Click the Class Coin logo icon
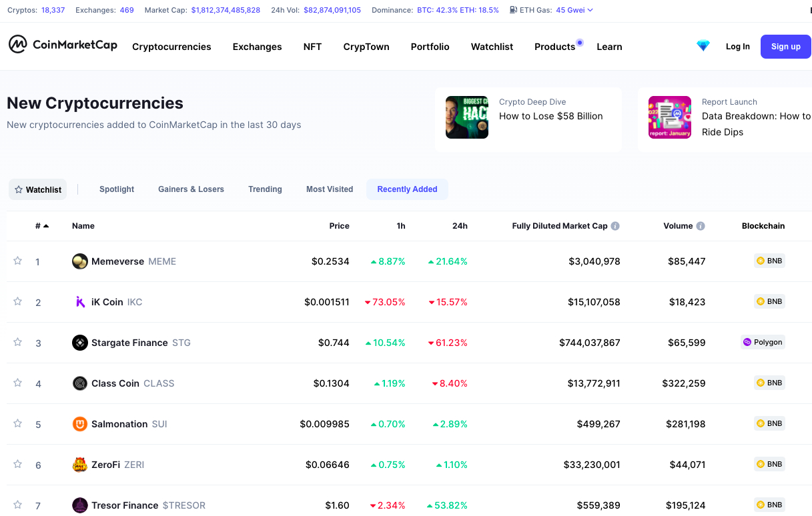Viewport: 812px width, 516px height. tap(80, 383)
